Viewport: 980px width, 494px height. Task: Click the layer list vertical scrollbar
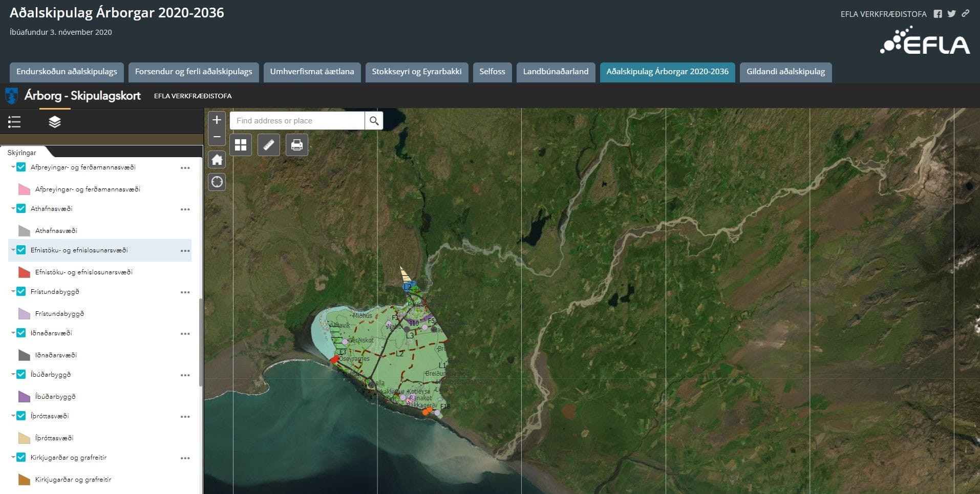pos(201,341)
